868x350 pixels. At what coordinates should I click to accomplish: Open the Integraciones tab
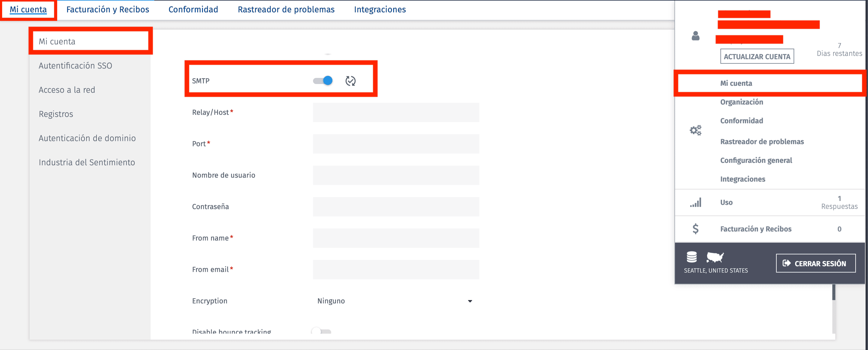coord(380,9)
